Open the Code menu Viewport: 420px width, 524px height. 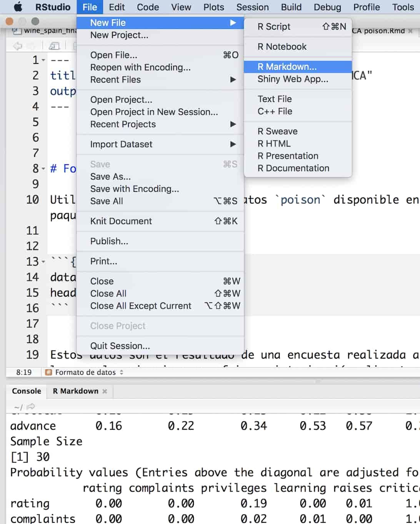tap(148, 7)
